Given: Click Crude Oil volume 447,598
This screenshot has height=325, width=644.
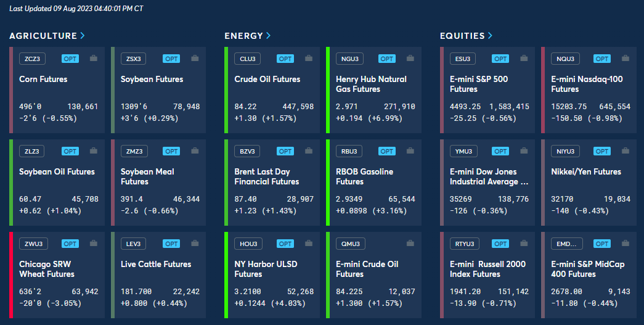Looking at the screenshot, I should [x=298, y=107].
